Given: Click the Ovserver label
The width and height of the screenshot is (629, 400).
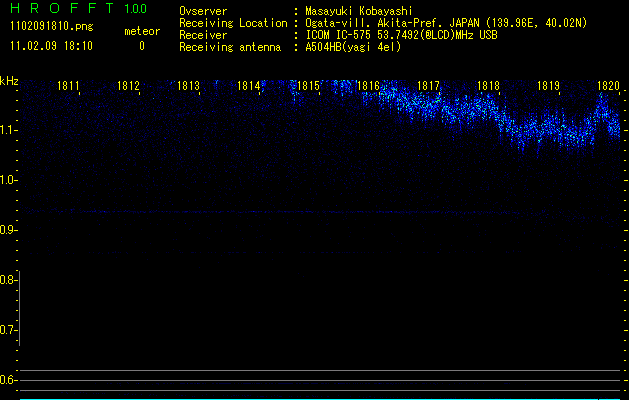Looking at the screenshot, I should click(203, 11).
